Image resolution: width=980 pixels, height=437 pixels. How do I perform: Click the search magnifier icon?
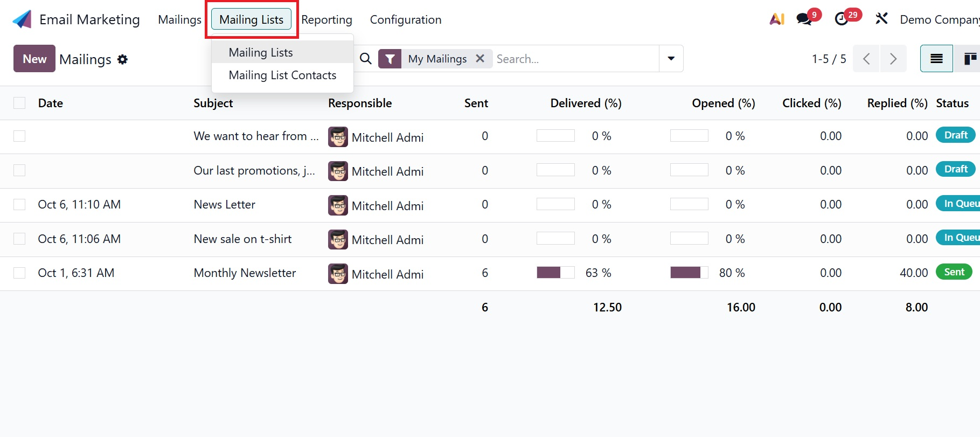[366, 59]
